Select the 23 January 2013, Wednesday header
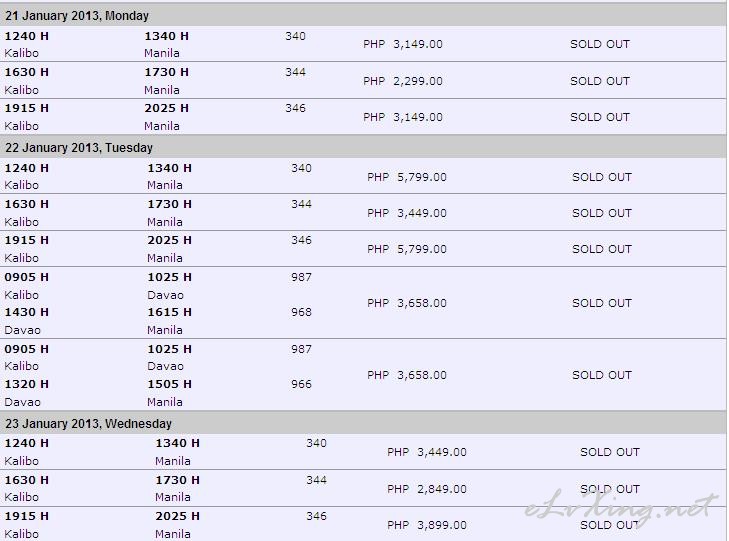The width and height of the screenshot is (729, 541). 88,424
